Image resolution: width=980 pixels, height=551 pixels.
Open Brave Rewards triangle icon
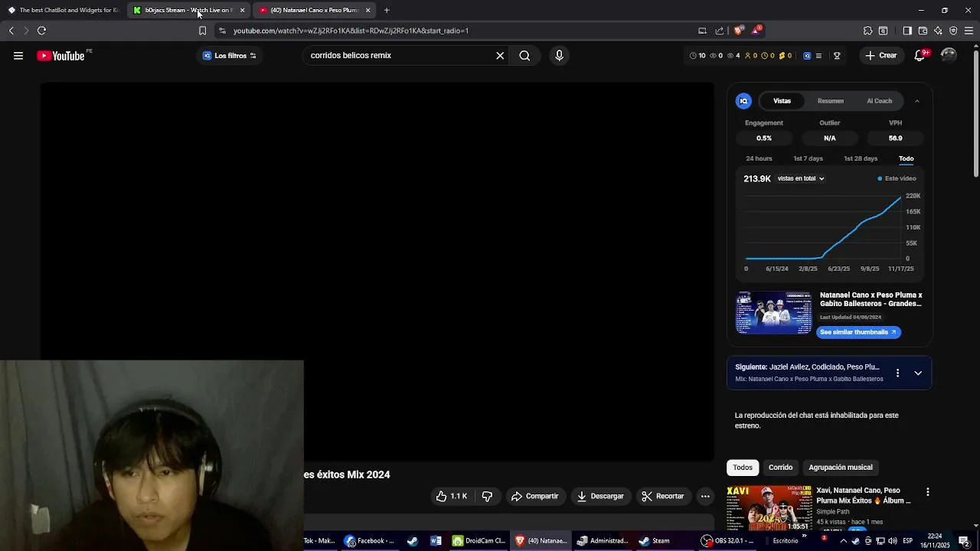click(756, 31)
